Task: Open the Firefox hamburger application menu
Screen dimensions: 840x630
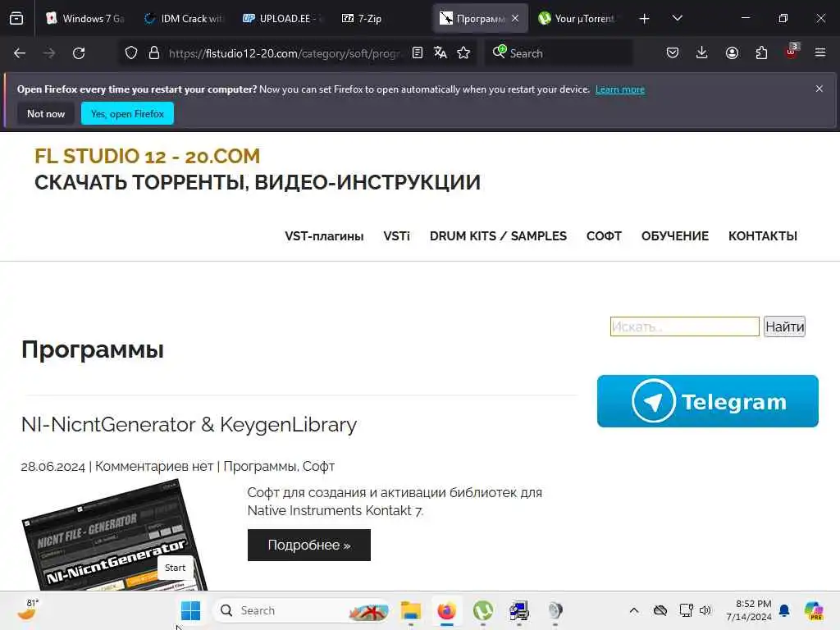Action: tap(820, 53)
